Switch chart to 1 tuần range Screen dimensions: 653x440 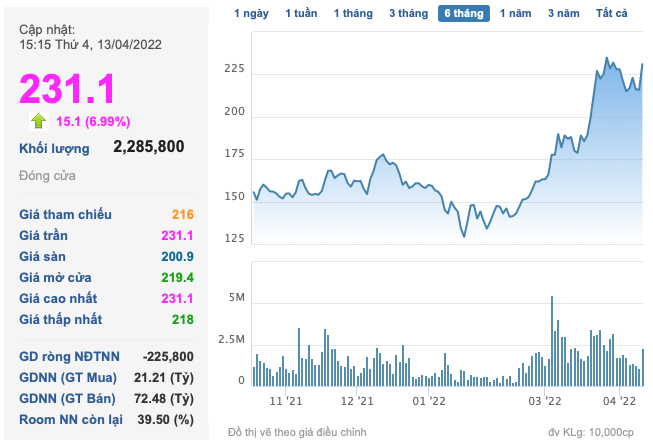[x=301, y=13]
